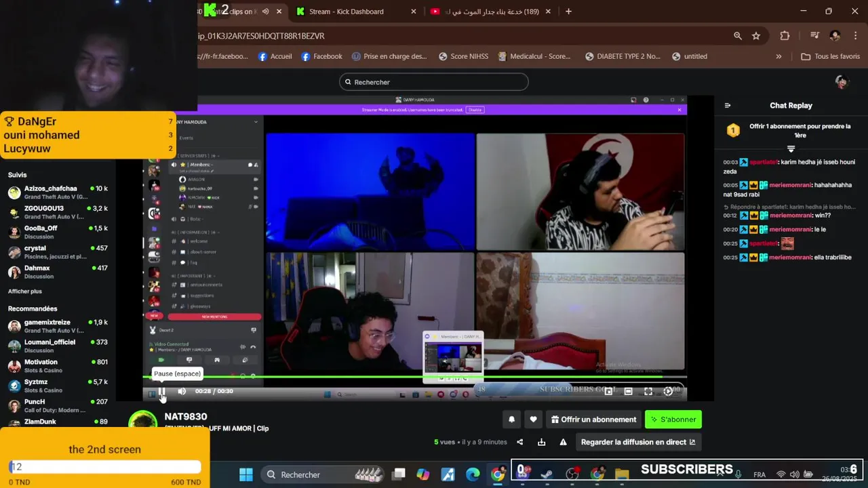Click the browser address bar URL
The height and width of the screenshot is (488, 868).
(261, 36)
